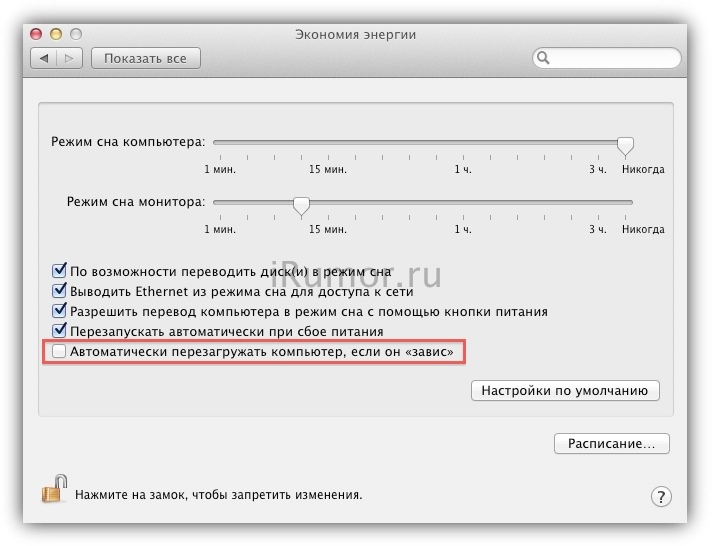Viewport: 712px width, 546px height.
Task: Focus the search field in toolbar
Action: coord(606,58)
